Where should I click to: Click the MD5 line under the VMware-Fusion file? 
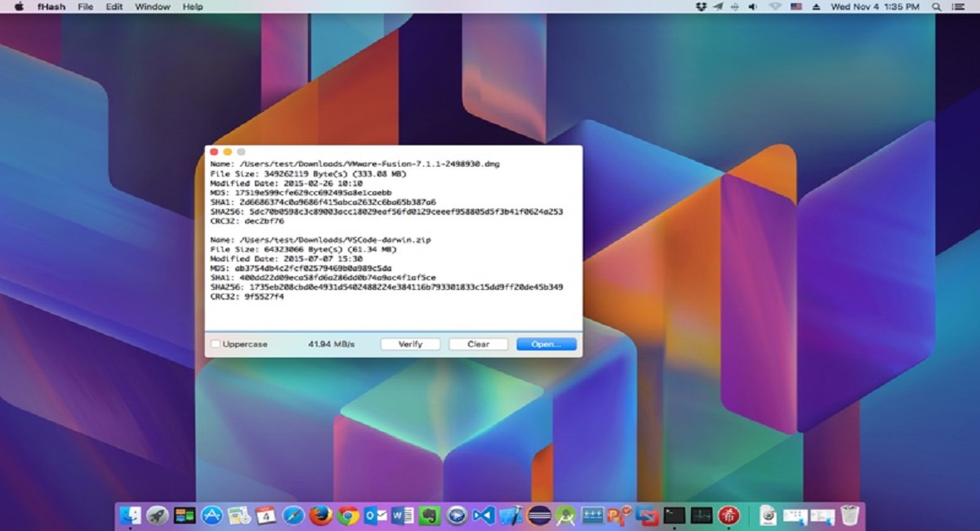(x=301, y=193)
